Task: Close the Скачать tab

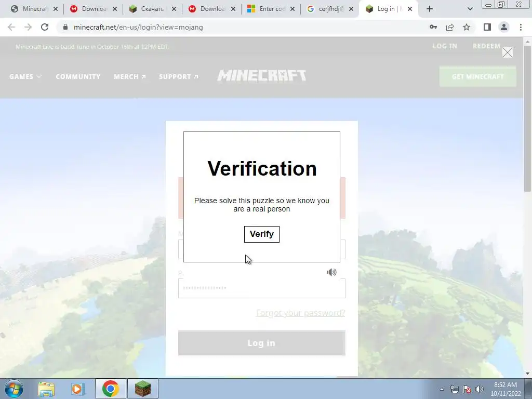Action: click(174, 9)
